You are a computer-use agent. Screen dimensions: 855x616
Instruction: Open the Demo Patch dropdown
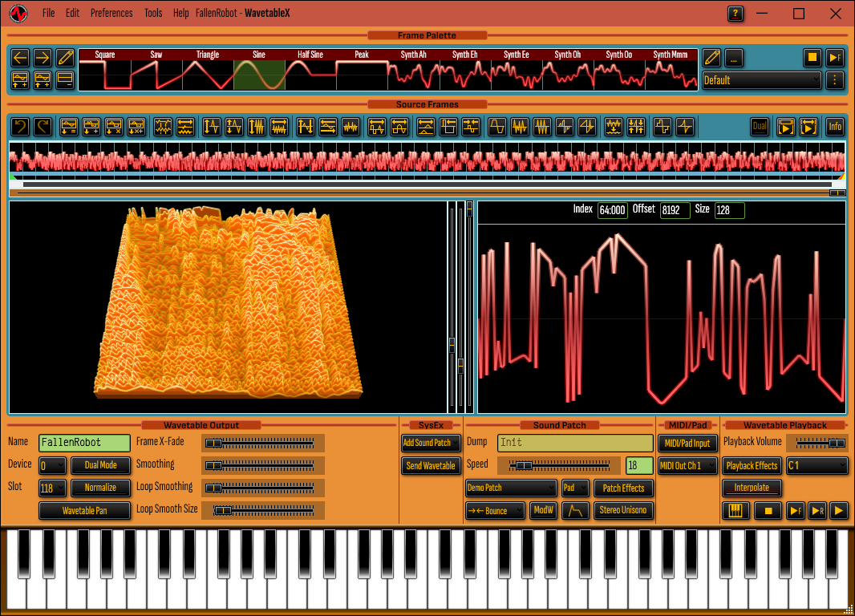(511, 488)
